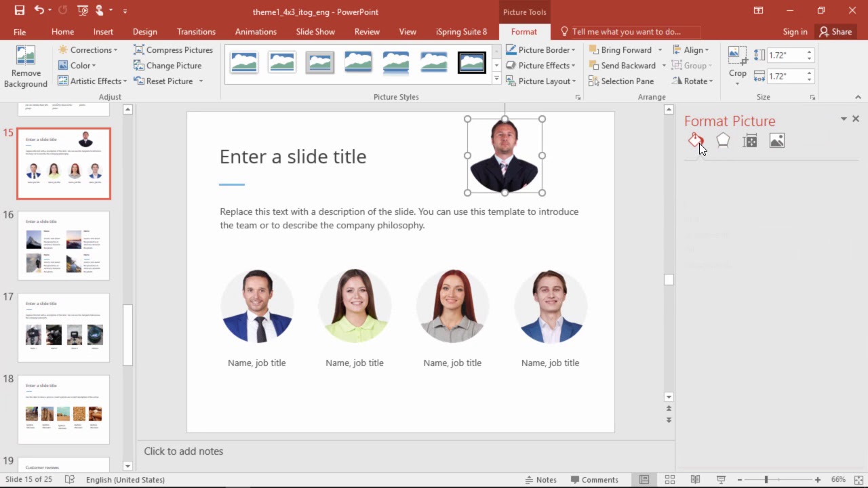Viewport: 868px width, 488px height.
Task: Open the Effects pentagon tab in Format Picture
Action: (723, 140)
